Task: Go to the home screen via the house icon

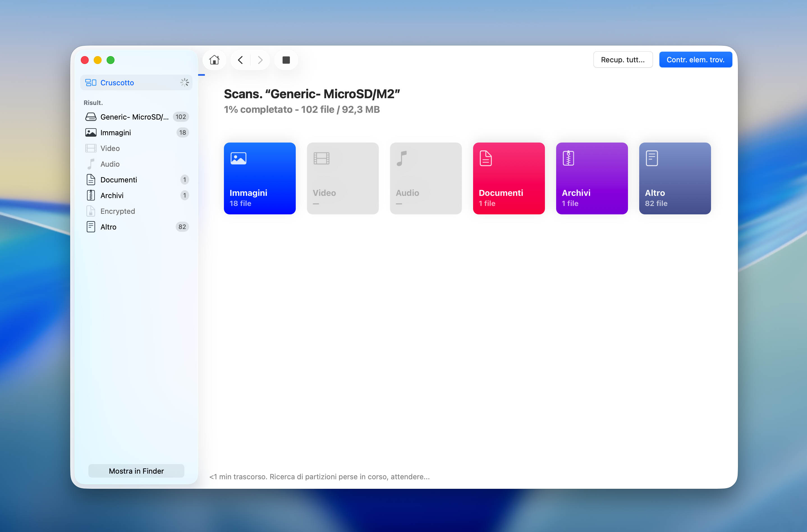Action: (214, 60)
